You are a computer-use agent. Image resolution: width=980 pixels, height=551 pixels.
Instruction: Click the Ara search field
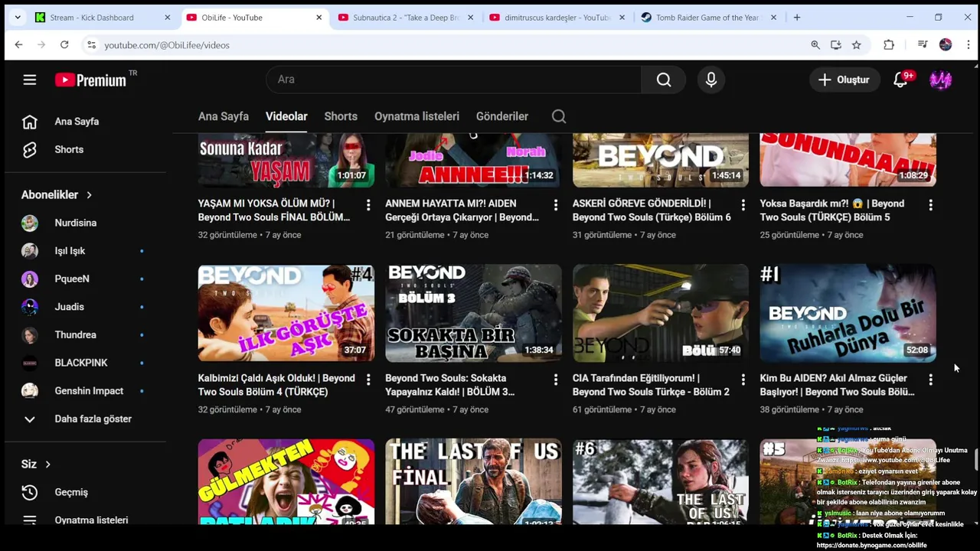click(453, 80)
